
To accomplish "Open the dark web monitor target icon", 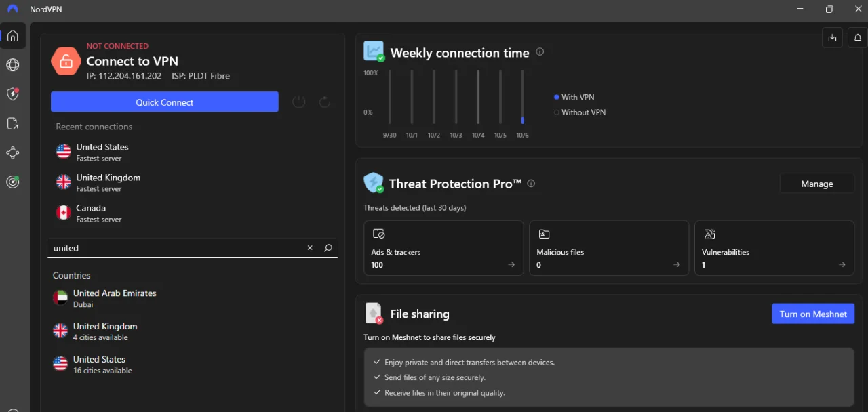I will 12,182.
